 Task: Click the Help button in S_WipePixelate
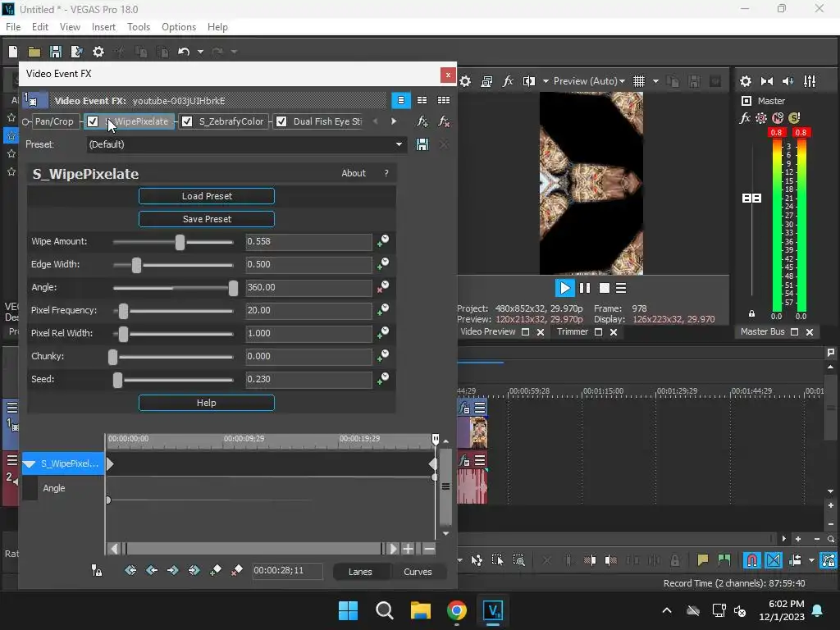(x=206, y=403)
